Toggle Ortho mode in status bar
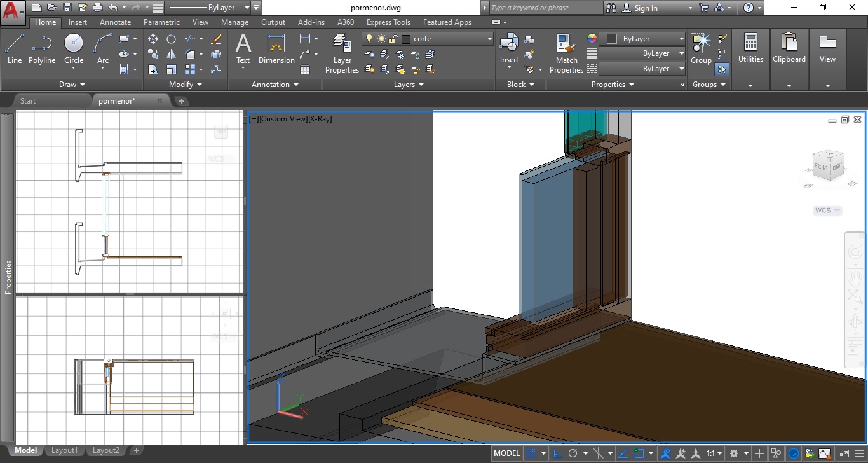This screenshot has height=463, width=868. point(557,453)
